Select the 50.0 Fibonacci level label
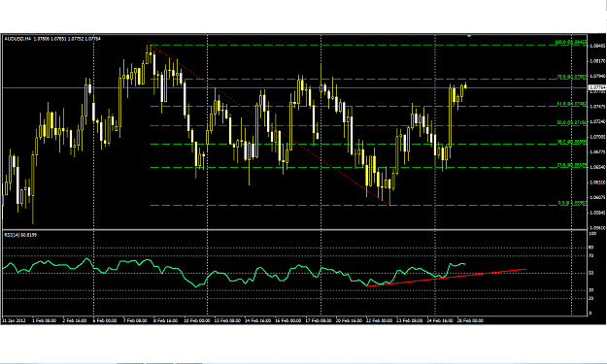 tap(572, 122)
